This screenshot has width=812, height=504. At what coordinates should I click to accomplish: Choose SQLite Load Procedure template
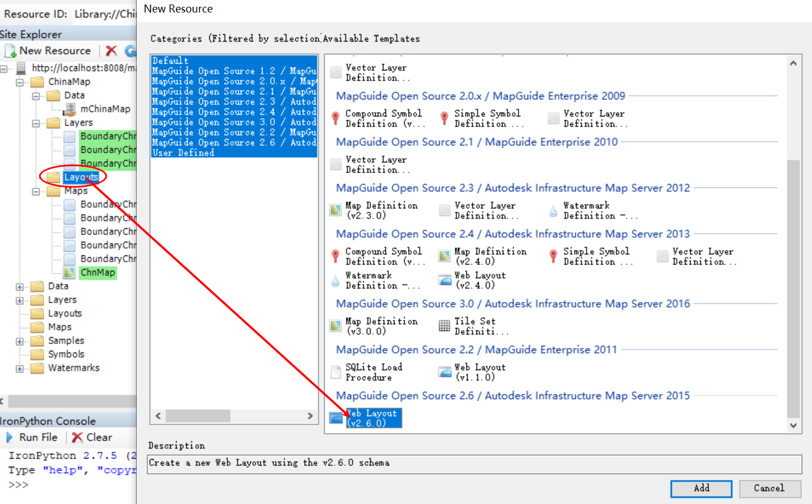coord(367,372)
